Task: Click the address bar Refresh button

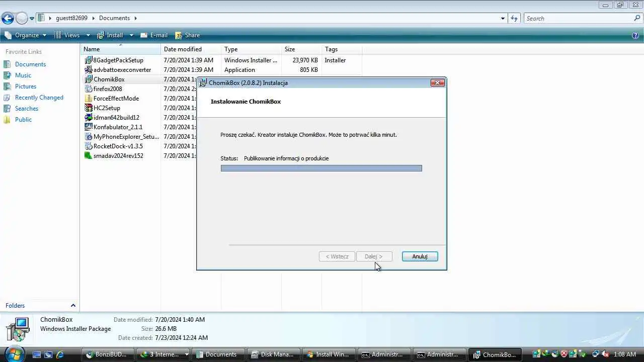Action: (514, 19)
